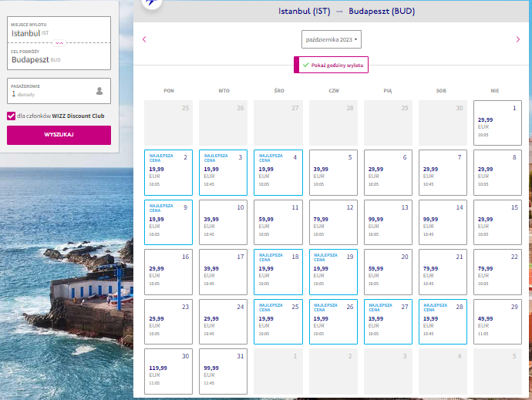Select October 3 best price flight
532x400 pixels.
[x=224, y=173]
